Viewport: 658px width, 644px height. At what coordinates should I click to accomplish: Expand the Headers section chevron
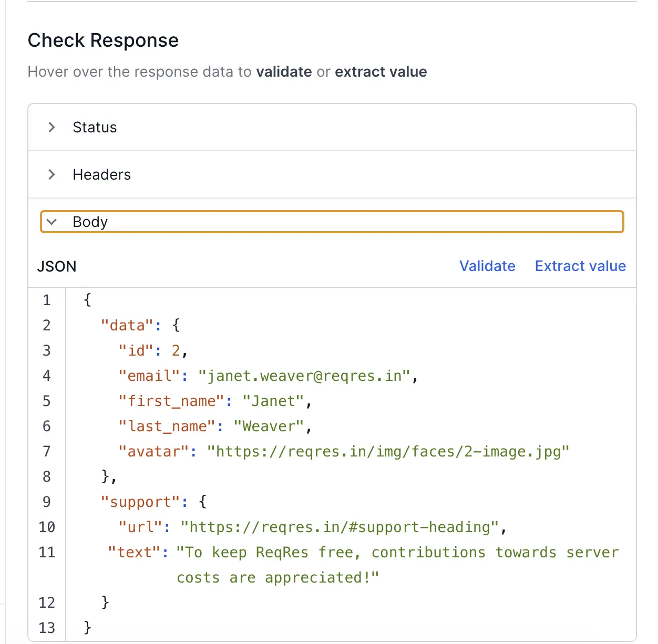tap(52, 174)
